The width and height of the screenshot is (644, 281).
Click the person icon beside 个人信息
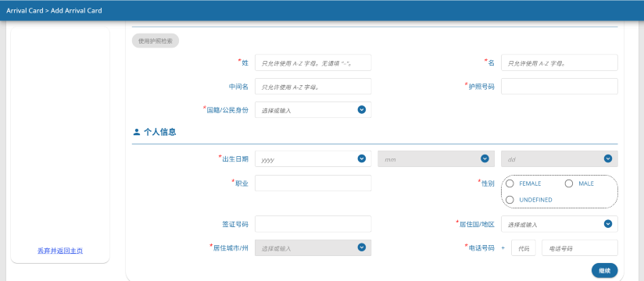pos(136,133)
